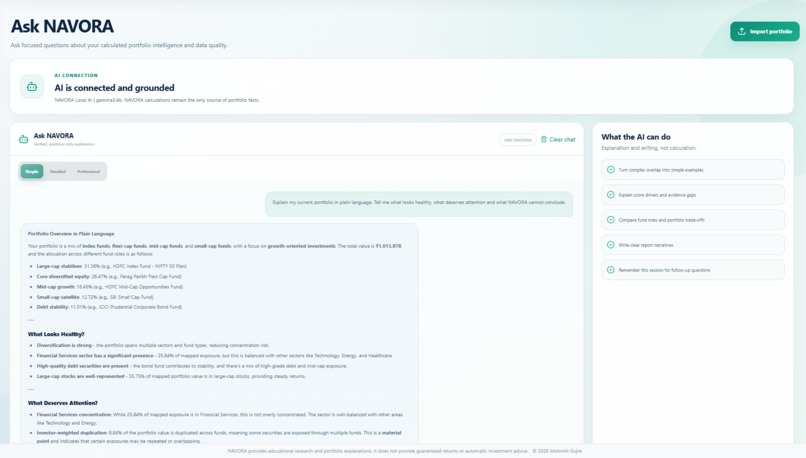Clear the chat using the Clear chat link
Viewport: 806px width, 458px height.
(x=558, y=139)
